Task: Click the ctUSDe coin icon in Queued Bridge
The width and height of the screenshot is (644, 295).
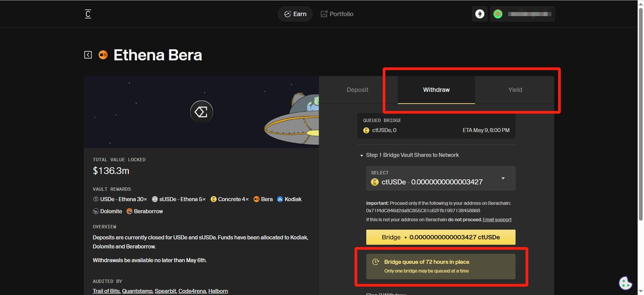Action: click(x=367, y=130)
